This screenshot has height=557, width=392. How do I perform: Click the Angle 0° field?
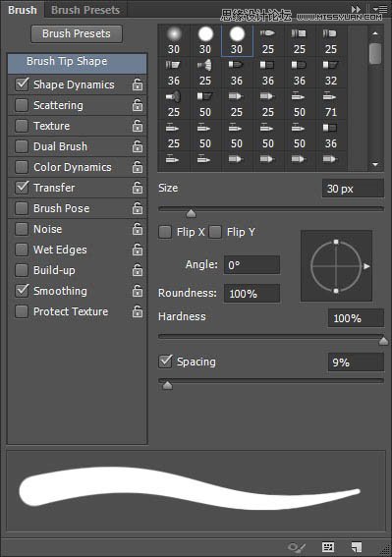(x=252, y=265)
